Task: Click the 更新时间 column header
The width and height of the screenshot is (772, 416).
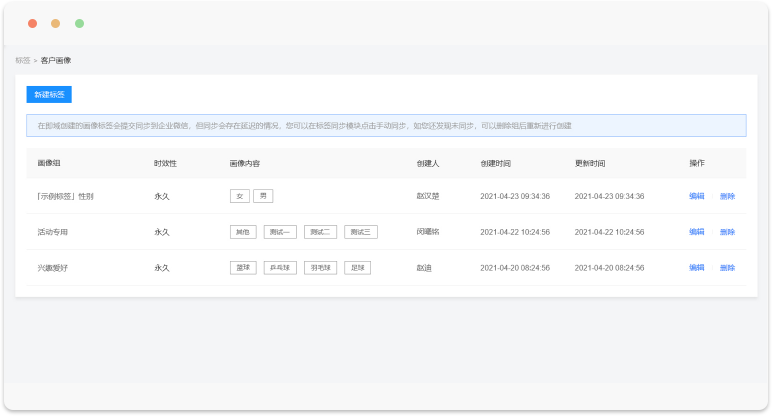Action: pyautogui.click(x=590, y=163)
